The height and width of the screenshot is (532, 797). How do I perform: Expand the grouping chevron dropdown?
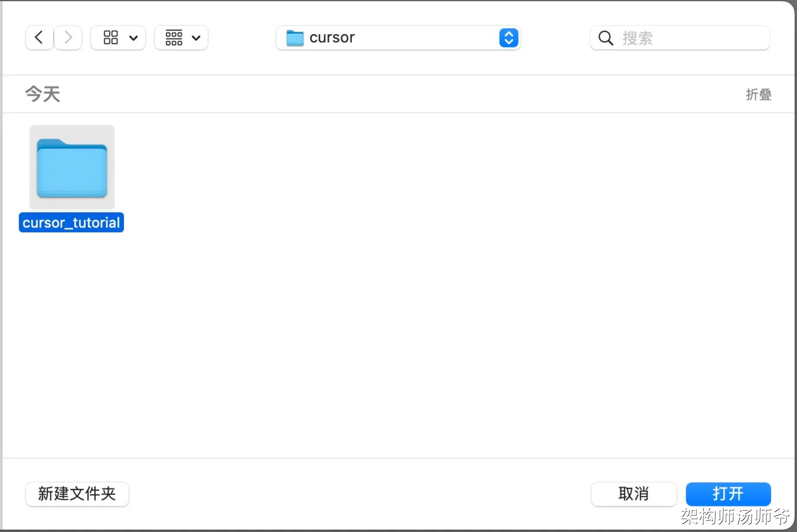pyautogui.click(x=196, y=38)
